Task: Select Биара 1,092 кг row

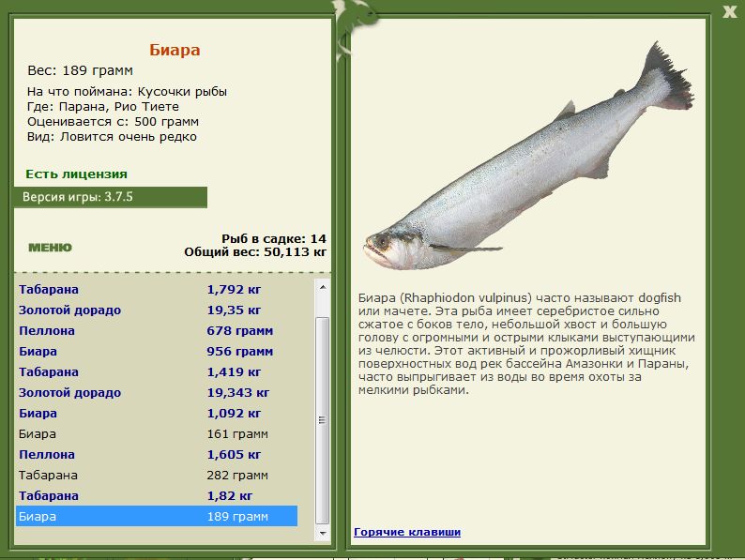Action: click(x=157, y=414)
